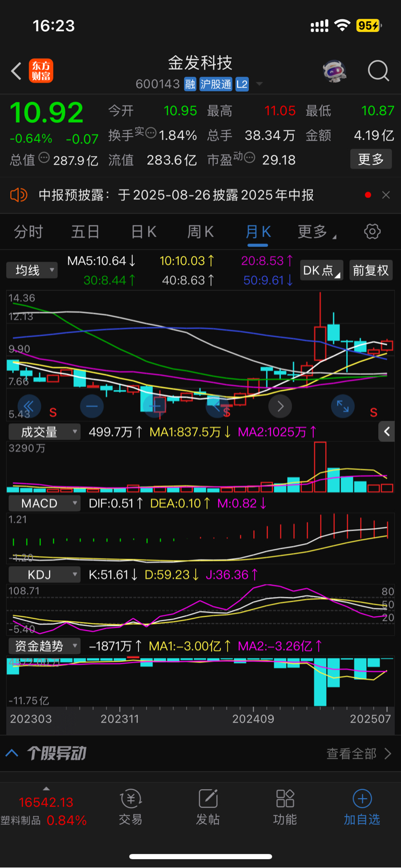Image resolution: width=401 pixels, height=868 pixels.
Task: Tap the chart scroll-left double arrow
Action: point(29,406)
